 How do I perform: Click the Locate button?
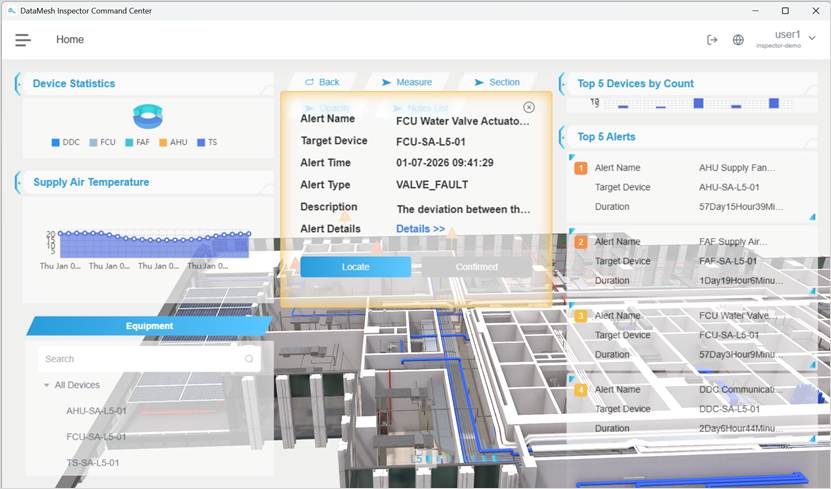[x=355, y=267]
